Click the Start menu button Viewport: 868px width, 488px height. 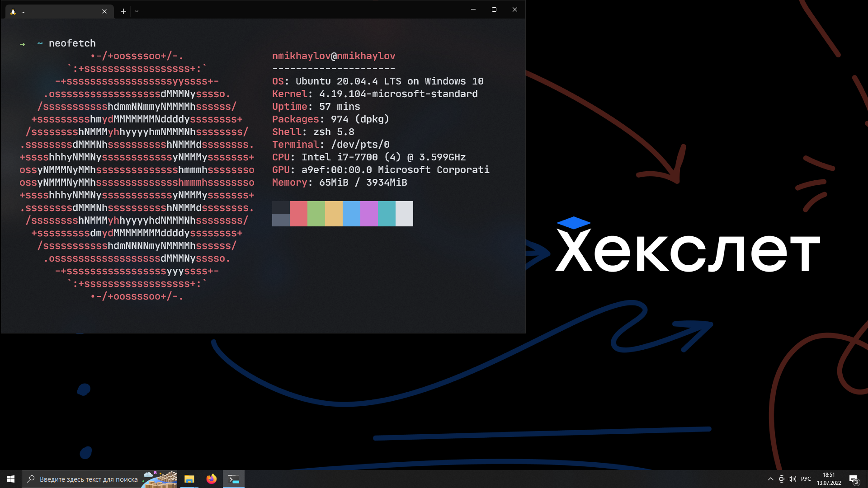tap(10, 479)
